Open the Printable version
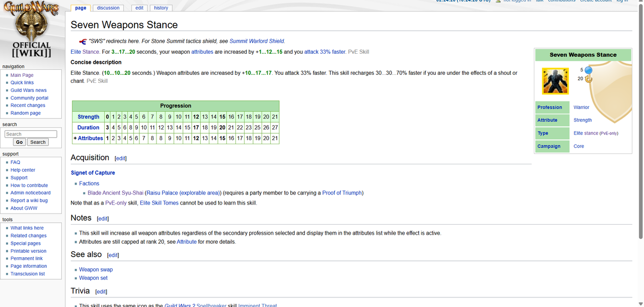644x307 pixels. pyautogui.click(x=29, y=251)
